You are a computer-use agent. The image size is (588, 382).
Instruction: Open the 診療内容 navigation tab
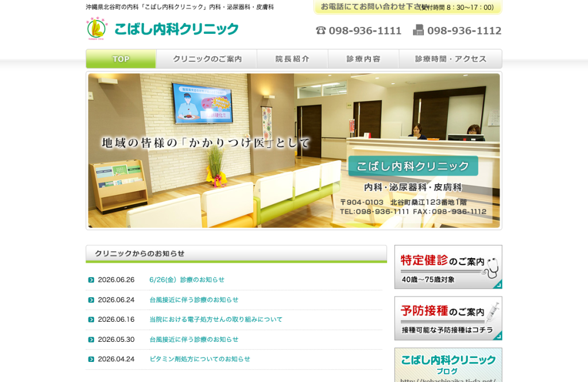363,59
